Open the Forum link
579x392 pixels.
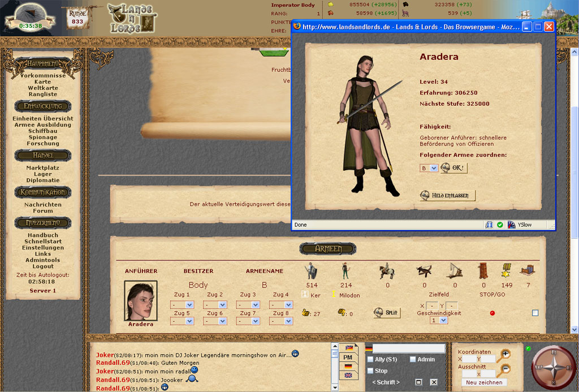coord(43,211)
